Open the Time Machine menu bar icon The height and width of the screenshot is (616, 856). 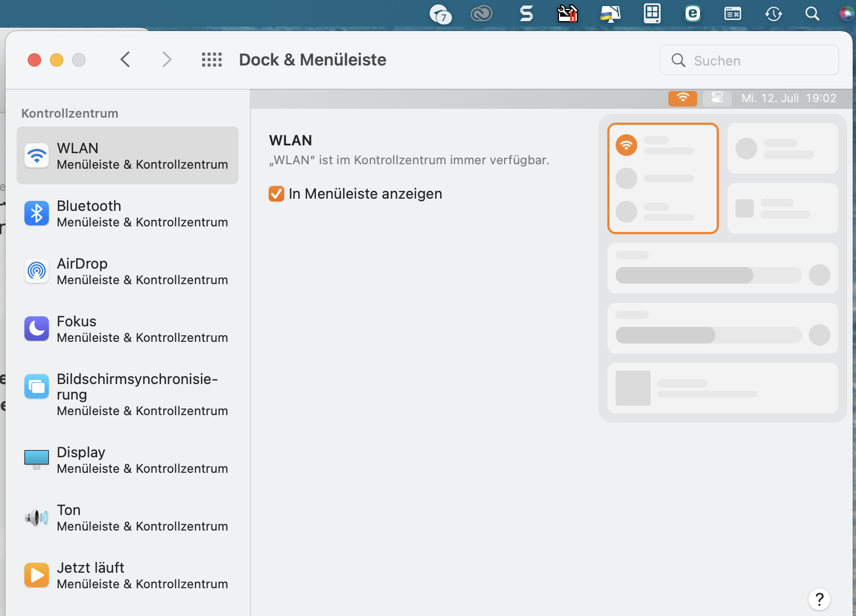tap(773, 13)
